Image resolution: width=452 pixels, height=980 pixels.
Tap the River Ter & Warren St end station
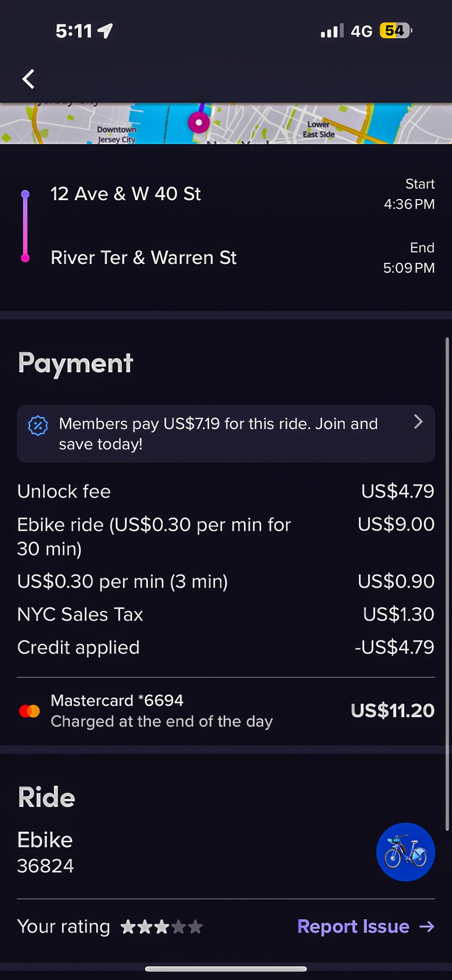point(144,258)
